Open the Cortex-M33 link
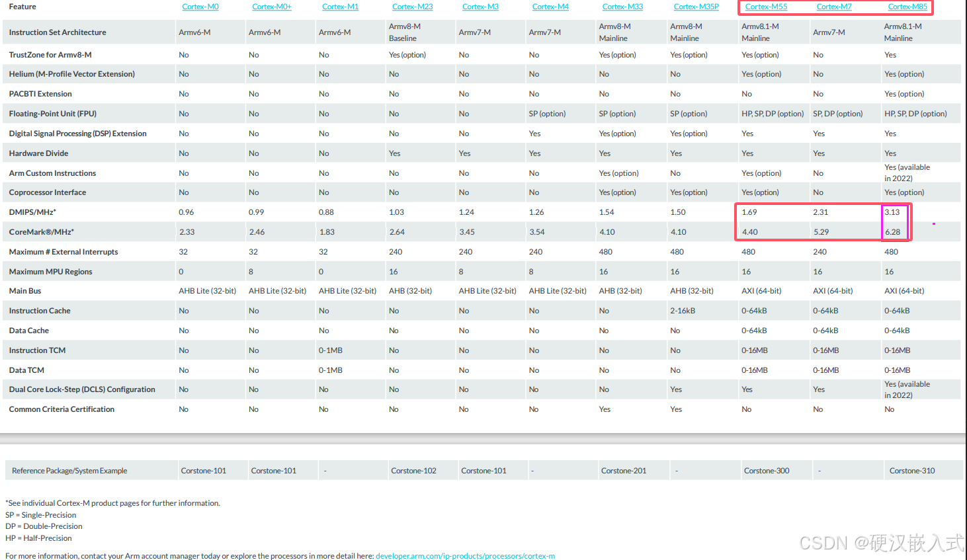Screen dimensions: 967x560 click(x=622, y=7)
